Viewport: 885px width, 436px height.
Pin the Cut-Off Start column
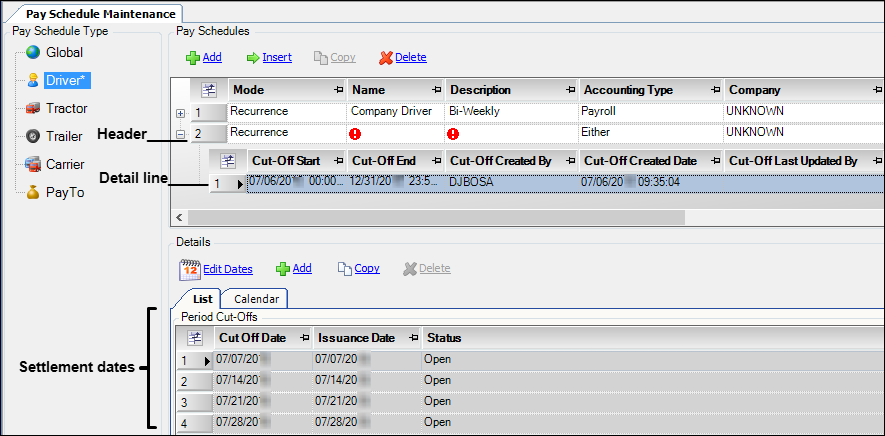[340, 162]
